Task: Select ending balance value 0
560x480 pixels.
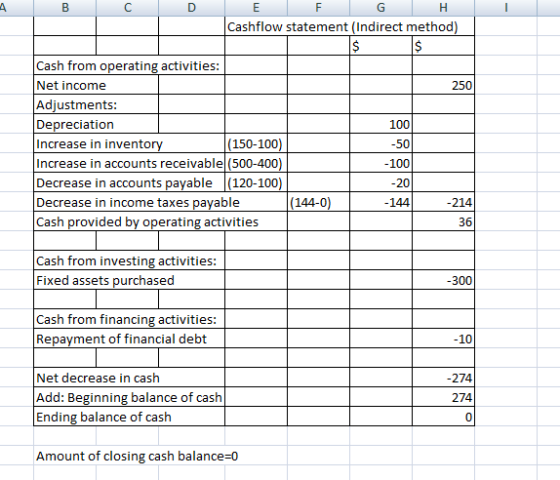Action: tap(444, 417)
